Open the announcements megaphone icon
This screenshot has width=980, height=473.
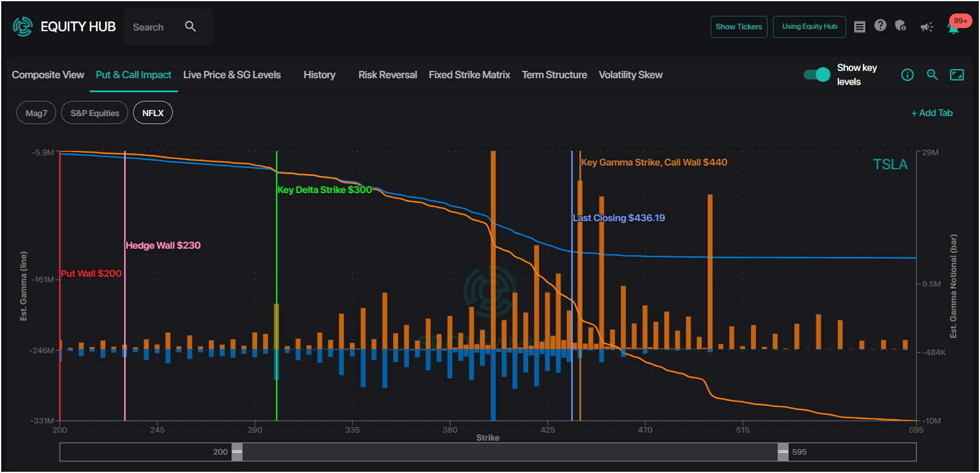tap(927, 27)
